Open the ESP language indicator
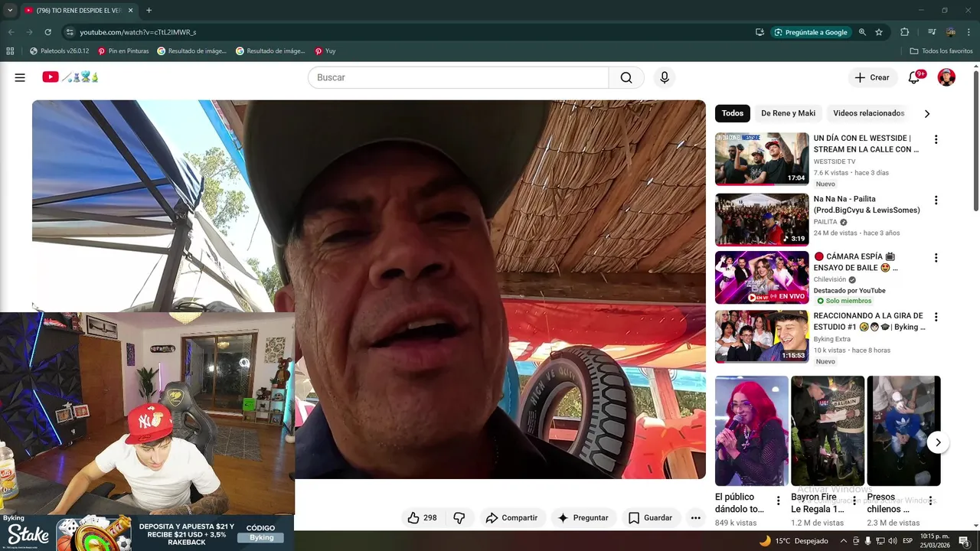 click(x=907, y=541)
